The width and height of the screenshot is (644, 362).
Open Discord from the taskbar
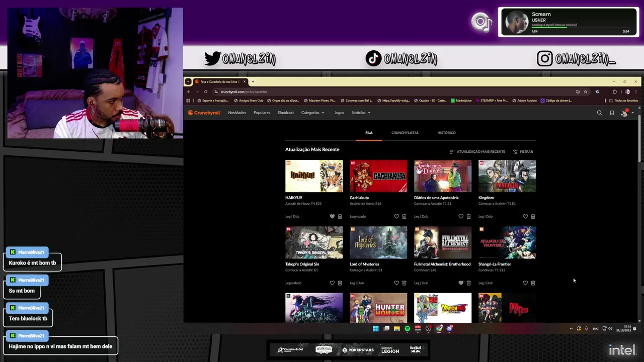pyautogui.click(x=450, y=328)
